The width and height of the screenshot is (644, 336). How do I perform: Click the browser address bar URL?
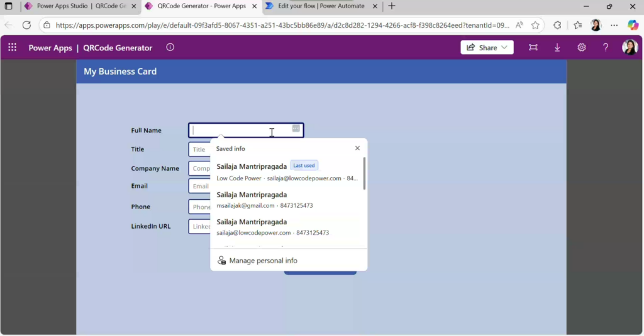282,25
